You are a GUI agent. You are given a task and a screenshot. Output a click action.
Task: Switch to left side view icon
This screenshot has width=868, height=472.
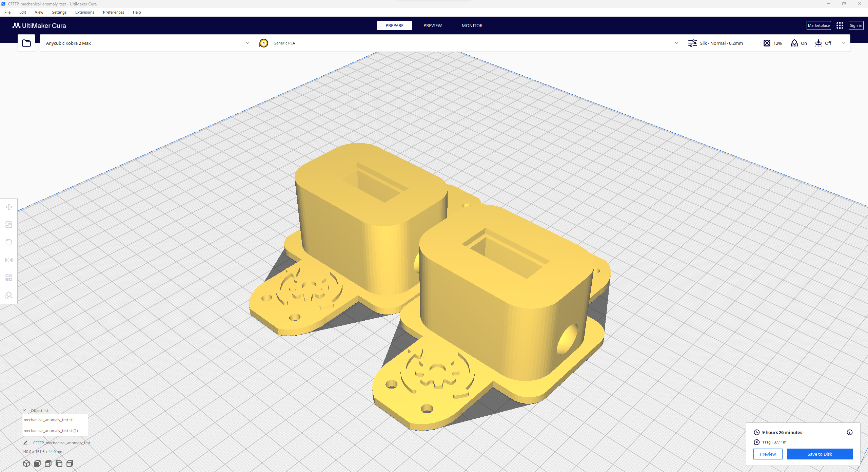click(59, 463)
